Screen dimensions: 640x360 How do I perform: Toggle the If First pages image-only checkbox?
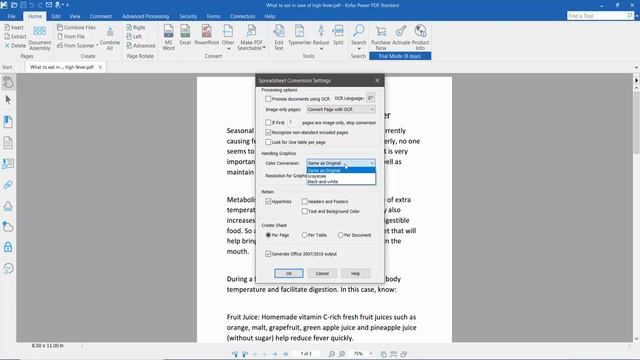pyautogui.click(x=268, y=122)
